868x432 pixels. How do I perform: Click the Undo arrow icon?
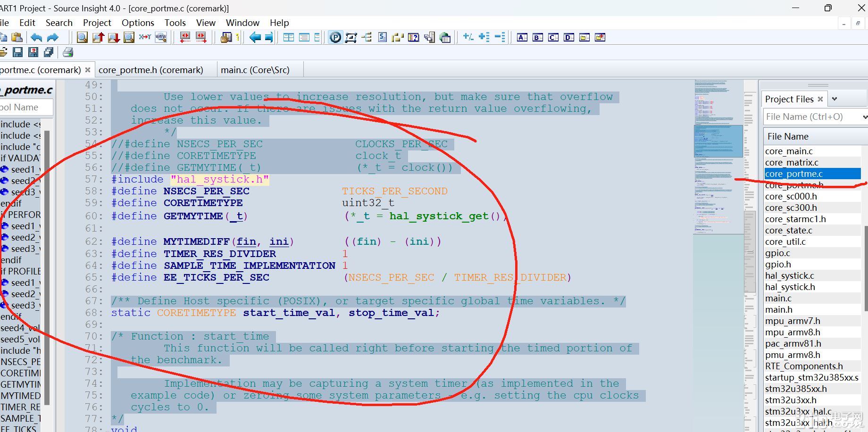pos(36,37)
